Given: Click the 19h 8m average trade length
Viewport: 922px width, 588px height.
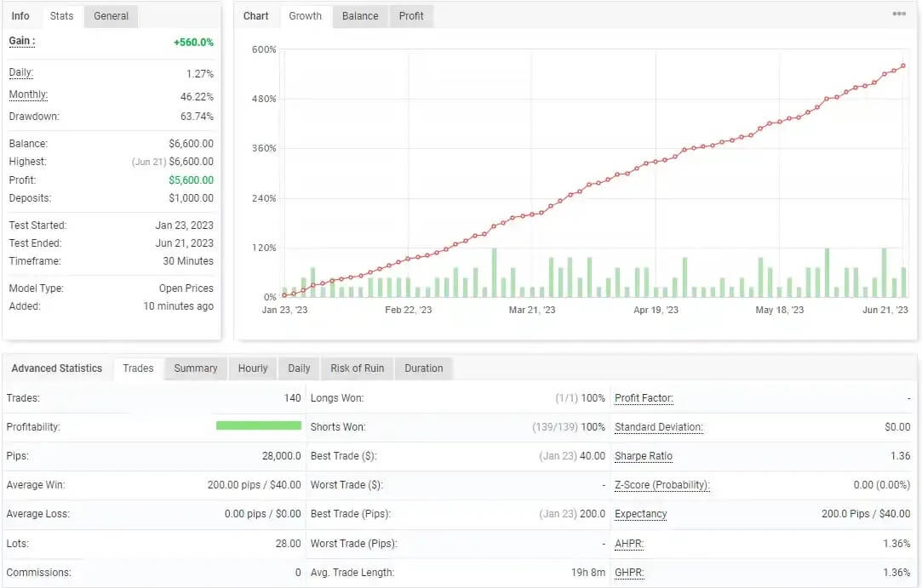Looking at the screenshot, I should [588, 572].
